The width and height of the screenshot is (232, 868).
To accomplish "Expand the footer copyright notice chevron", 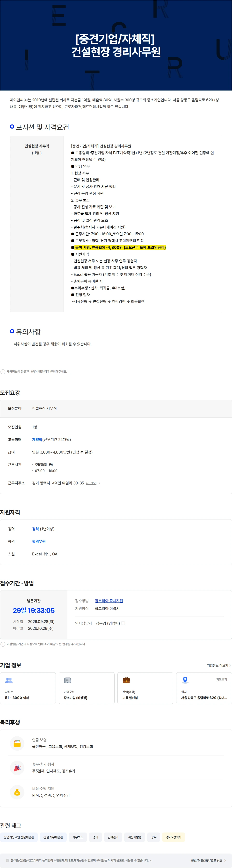I will (151, 860).
